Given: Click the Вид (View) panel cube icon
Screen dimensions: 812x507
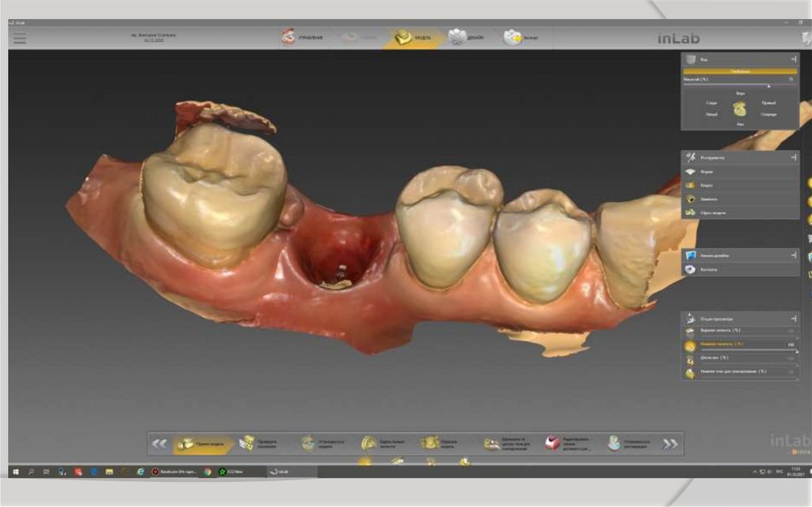Looking at the screenshot, I should (691, 60).
